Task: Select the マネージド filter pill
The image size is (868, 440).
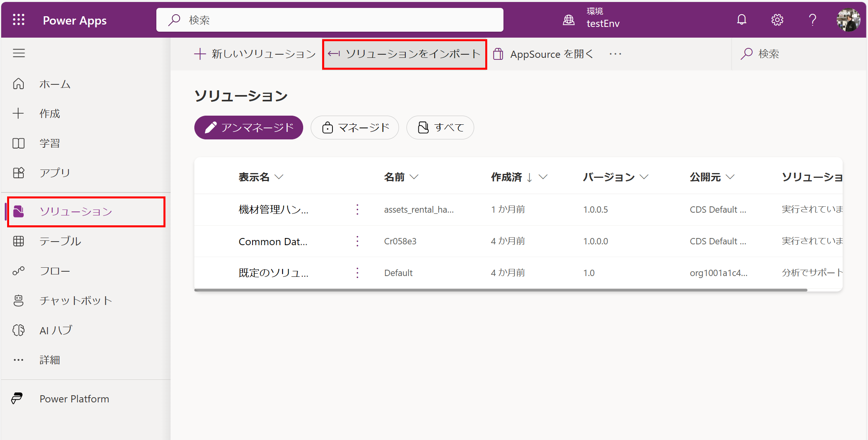Action: [x=355, y=128]
